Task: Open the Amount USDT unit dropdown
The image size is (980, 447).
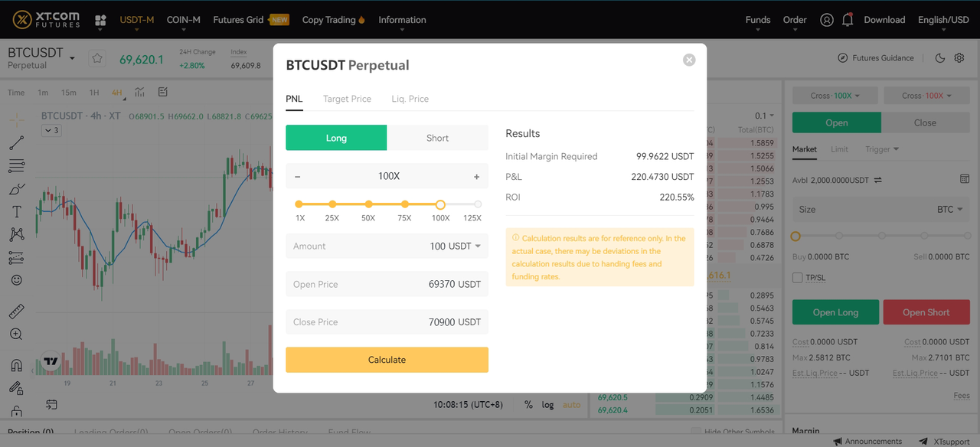Action: 478,246
